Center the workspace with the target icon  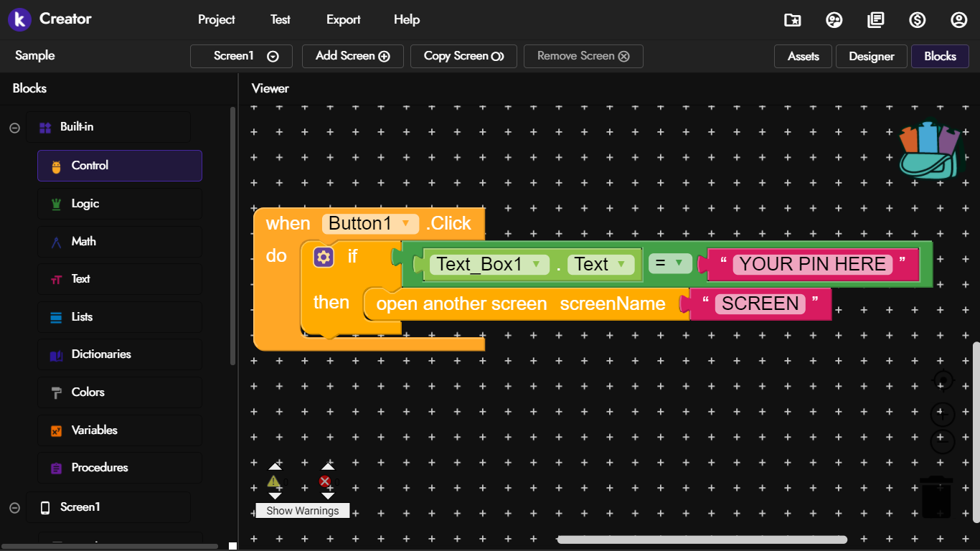pyautogui.click(x=943, y=380)
